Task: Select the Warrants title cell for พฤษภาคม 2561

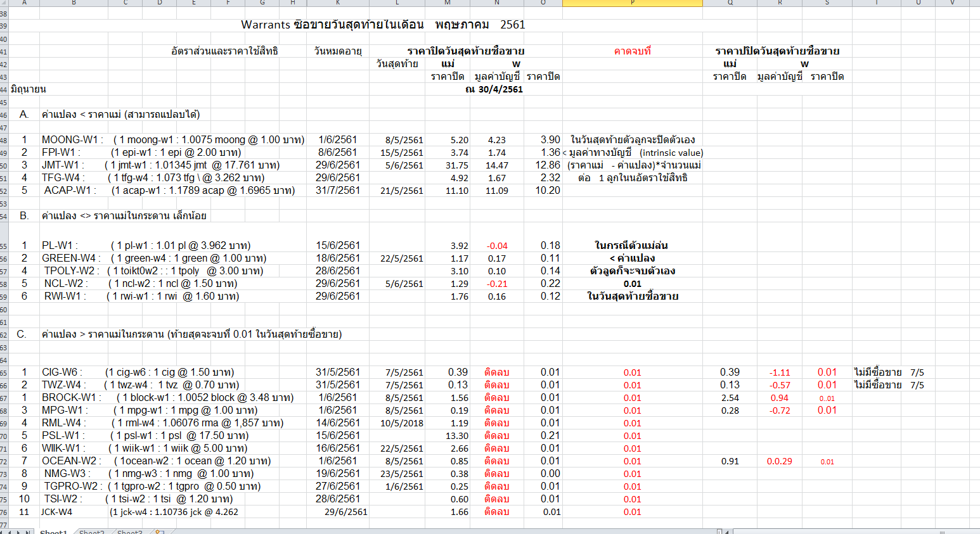Action: tap(383, 25)
